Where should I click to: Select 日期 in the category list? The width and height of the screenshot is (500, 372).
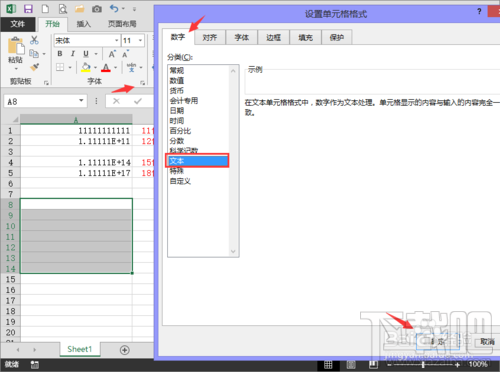coord(198,110)
